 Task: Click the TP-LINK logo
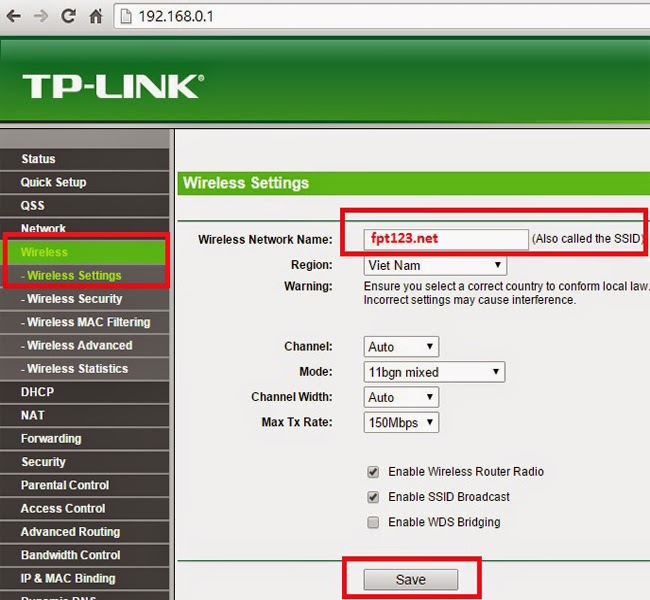coord(113,86)
